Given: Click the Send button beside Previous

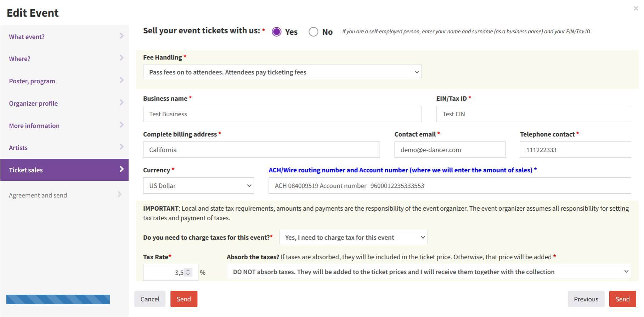Looking at the screenshot, I should [622, 299].
